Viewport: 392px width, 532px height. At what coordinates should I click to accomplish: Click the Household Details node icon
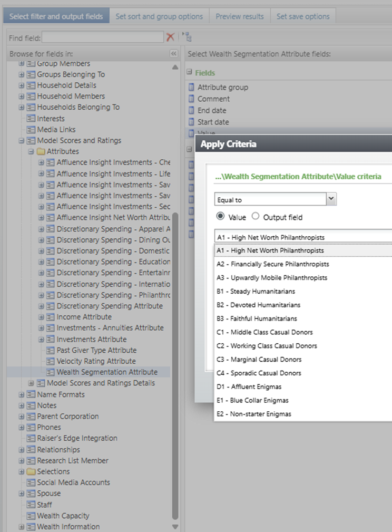(x=31, y=85)
